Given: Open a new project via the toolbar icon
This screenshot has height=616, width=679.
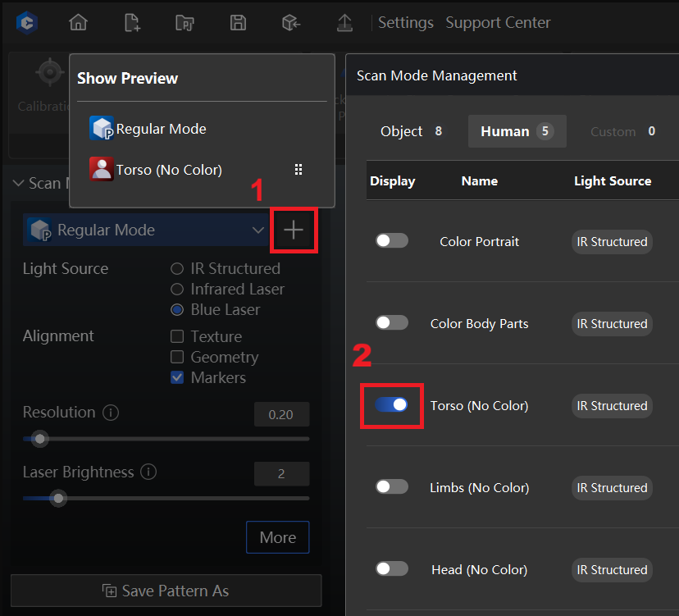Looking at the screenshot, I should pos(131,22).
